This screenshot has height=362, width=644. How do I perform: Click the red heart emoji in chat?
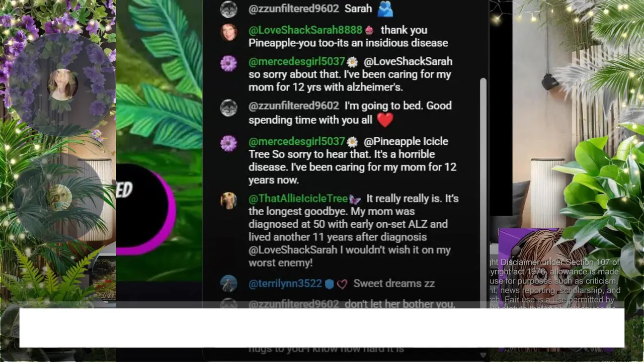[x=385, y=120]
